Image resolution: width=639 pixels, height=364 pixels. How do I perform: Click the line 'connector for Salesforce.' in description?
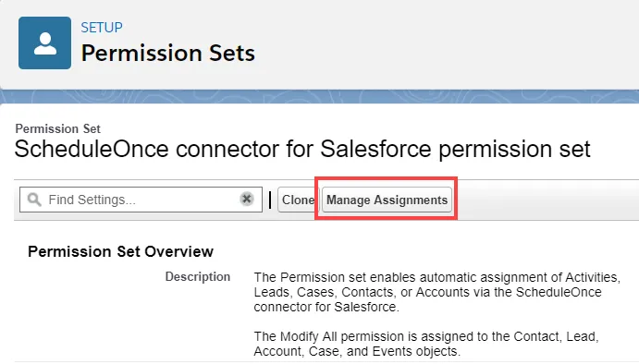click(326, 307)
